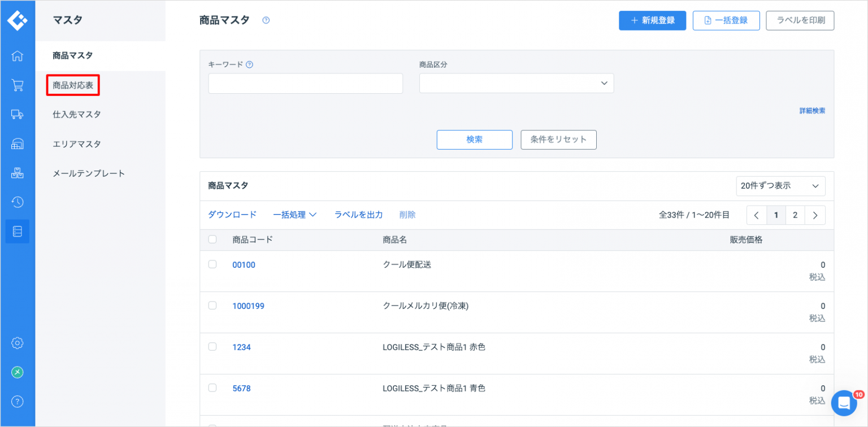The image size is (868, 427).
Task: Click the キーワード search input field
Action: tap(305, 84)
